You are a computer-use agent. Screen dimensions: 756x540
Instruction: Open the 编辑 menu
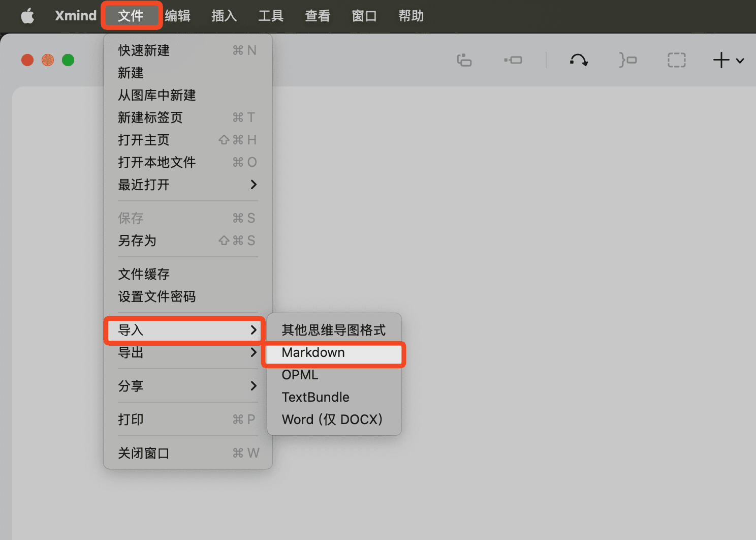coord(178,16)
